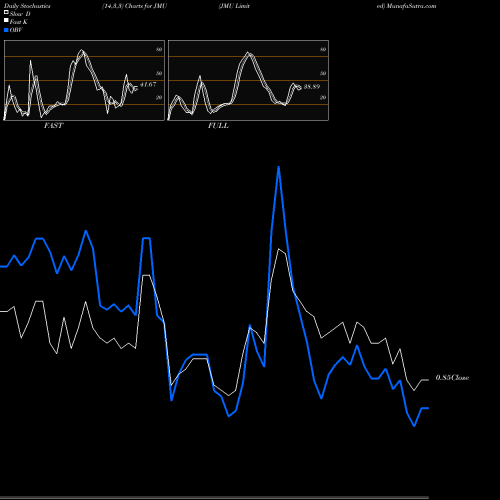The height and width of the screenshot is (500, 500).
Task: Click the MunafaSutra.com watermark text
Action: (x=411, y=6)
